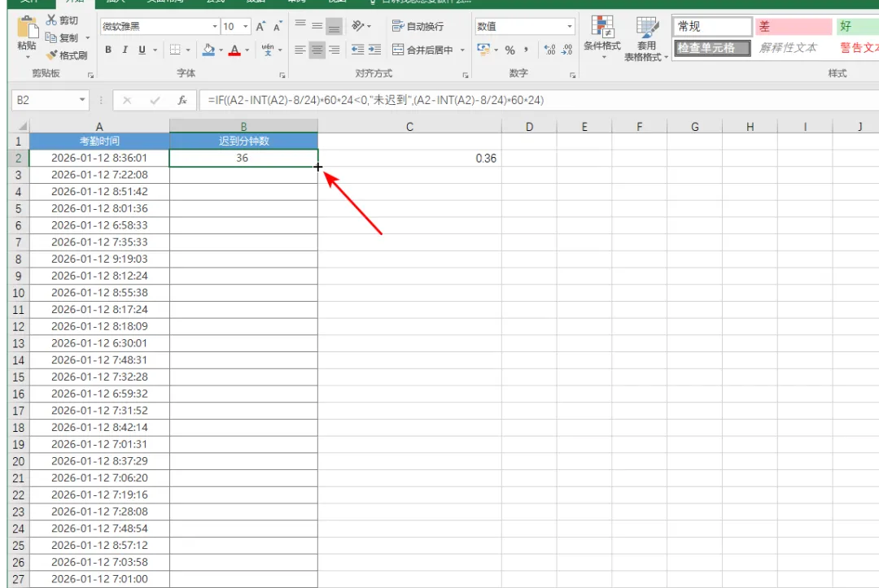
Task: Click Decrease Decimal icon
Action: pos(566,50)
